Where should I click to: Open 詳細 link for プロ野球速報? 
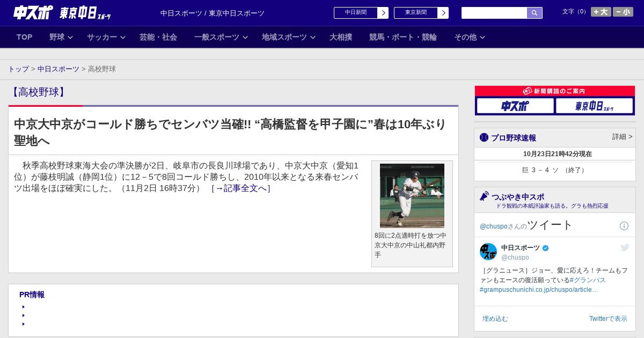pyautogui.click(x=623, y=137)
